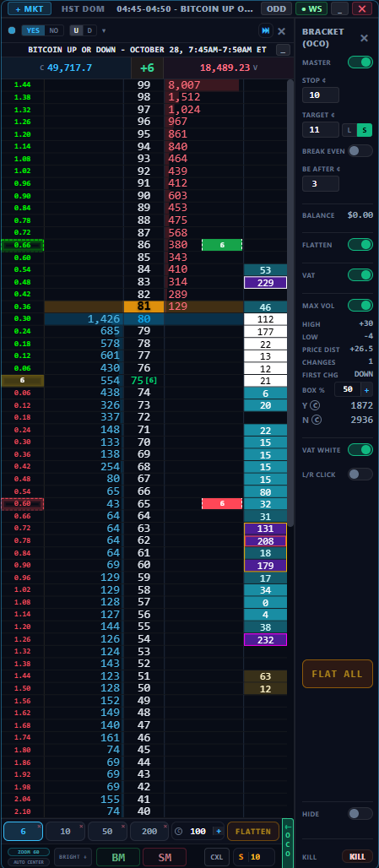This screenshot has height=868, width=379.
Task: Click the quantity input showing 100
Action: coord(198,831)
